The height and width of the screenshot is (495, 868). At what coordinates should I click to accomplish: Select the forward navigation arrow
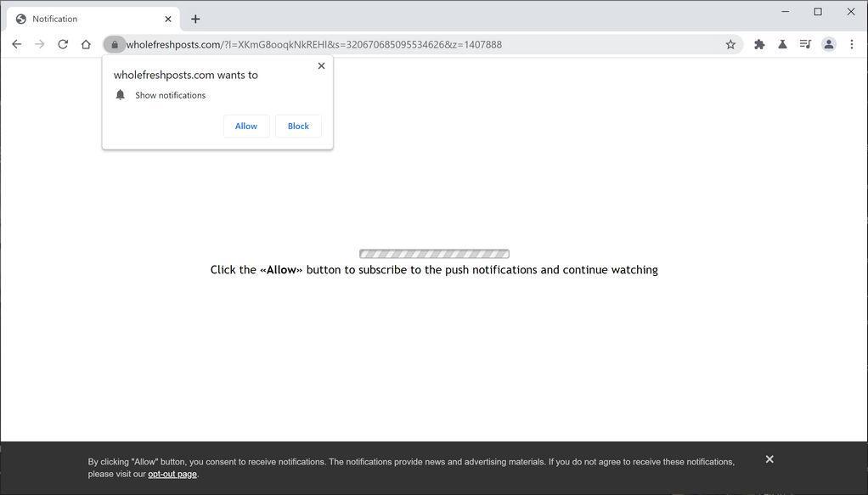point(39,44)
